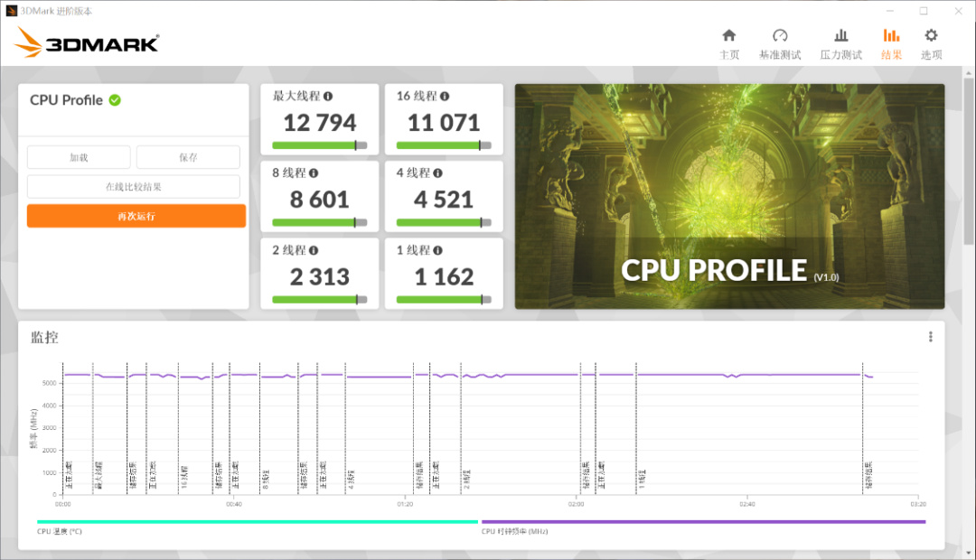Click the 1 162 score value

click(x=444, y=277)
